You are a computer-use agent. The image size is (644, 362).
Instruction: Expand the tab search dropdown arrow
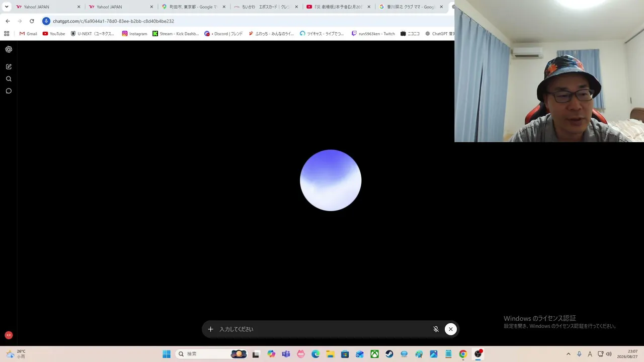pyautogui.click(x=7, y=7)
